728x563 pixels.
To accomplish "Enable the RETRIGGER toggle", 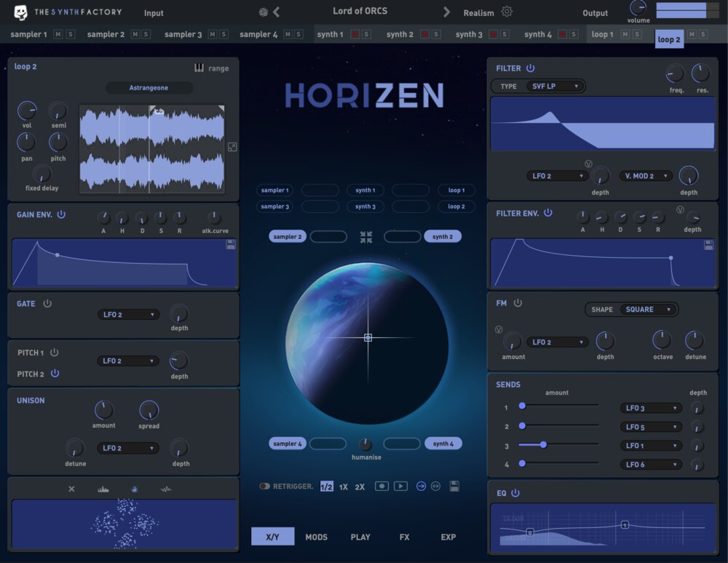I will point(267,486).
